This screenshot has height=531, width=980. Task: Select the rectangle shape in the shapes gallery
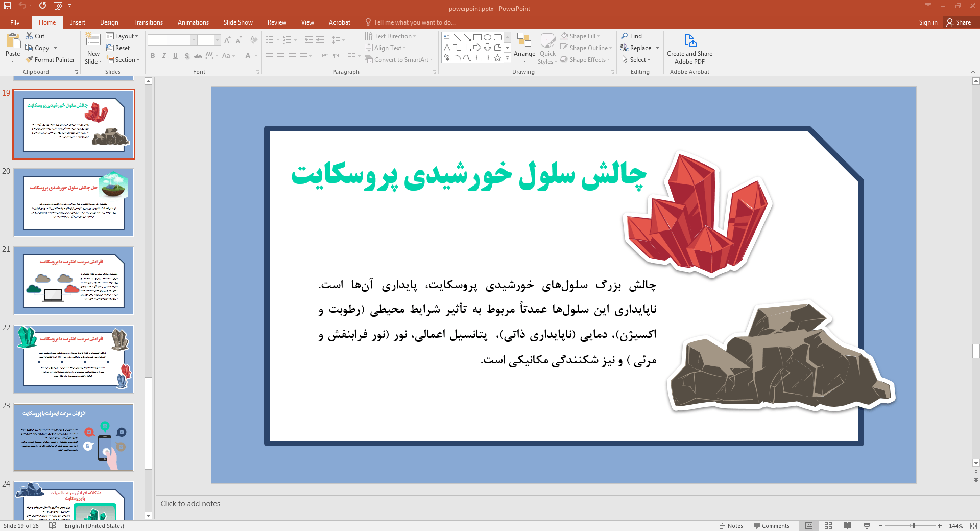point(477,37)
